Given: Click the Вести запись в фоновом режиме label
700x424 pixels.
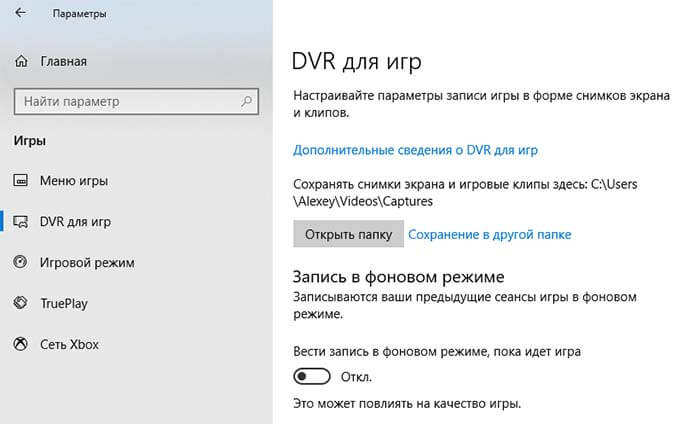Looking at the screenshot, I should (437, 351).
